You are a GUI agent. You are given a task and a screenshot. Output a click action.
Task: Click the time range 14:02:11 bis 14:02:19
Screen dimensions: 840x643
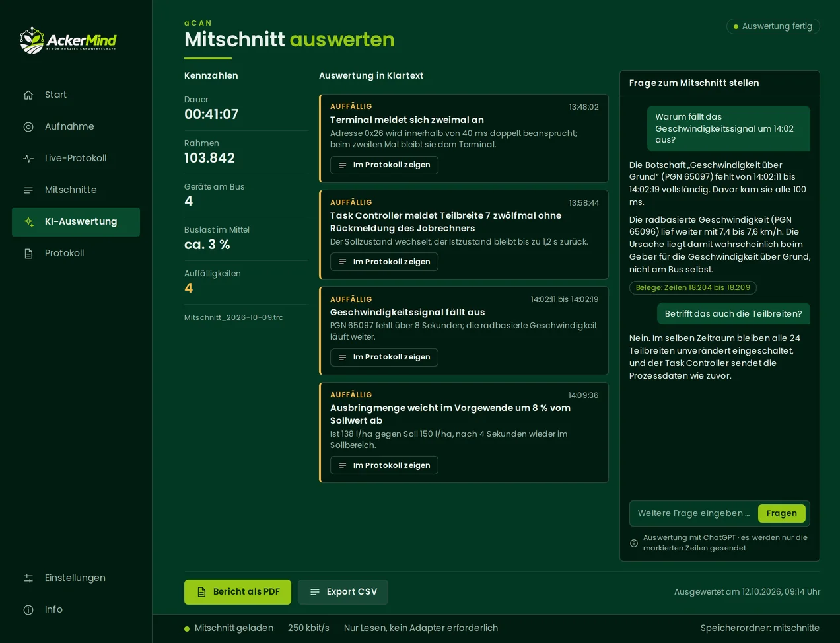(565, 299)
